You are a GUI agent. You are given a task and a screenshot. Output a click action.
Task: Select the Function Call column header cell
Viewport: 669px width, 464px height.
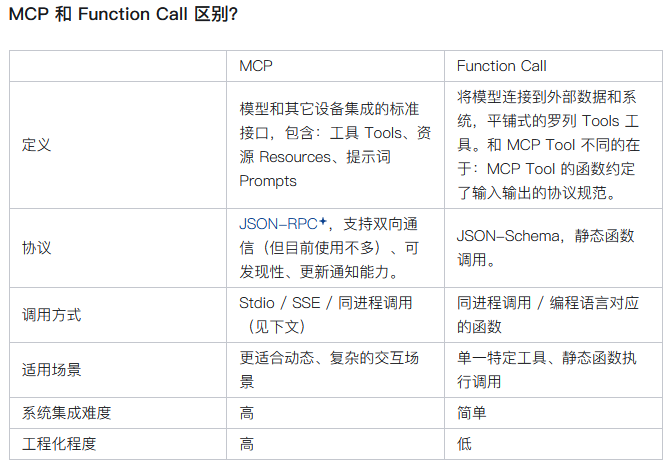point(501,66)
